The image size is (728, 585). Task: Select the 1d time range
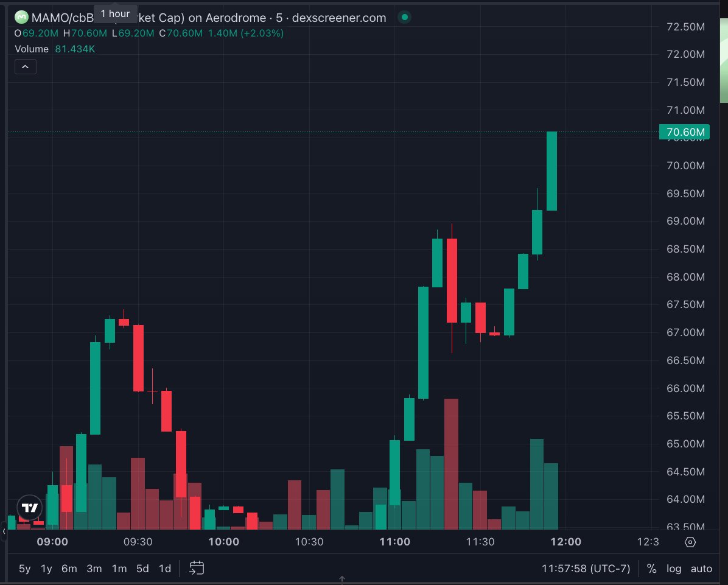[164, 569]
